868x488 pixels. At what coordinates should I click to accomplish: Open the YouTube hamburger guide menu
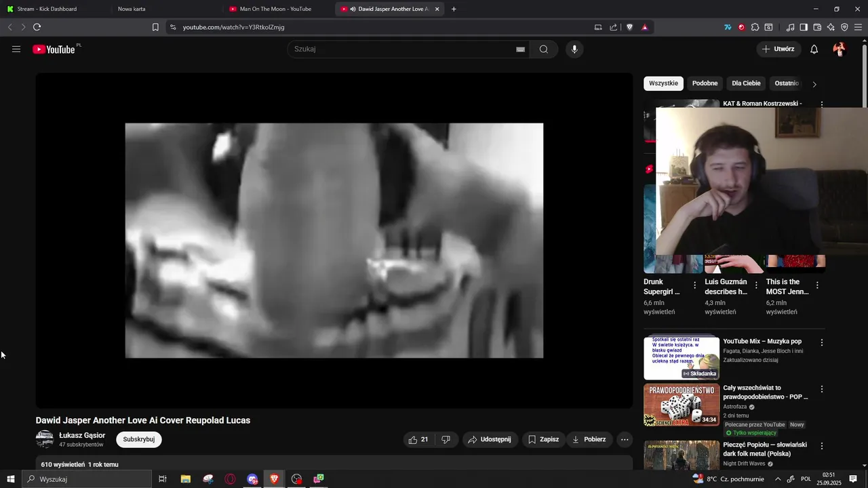[x=16, y=49]
